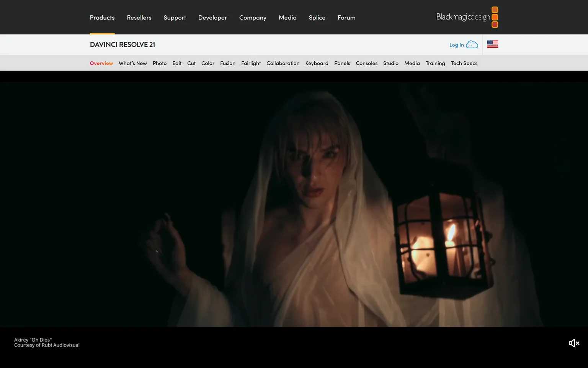Screen dimensions: 588x368
Task: Select the Overview tab
Action: click(101, 63)
